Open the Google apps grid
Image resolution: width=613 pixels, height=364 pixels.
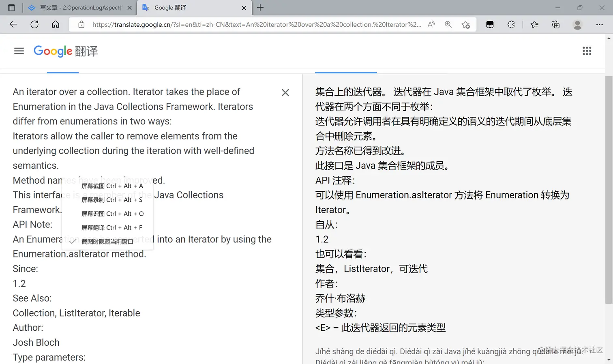[587, 51]
